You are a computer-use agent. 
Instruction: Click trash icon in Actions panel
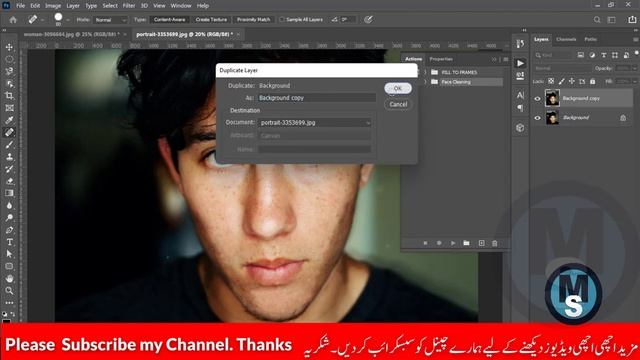pos(495,243)
